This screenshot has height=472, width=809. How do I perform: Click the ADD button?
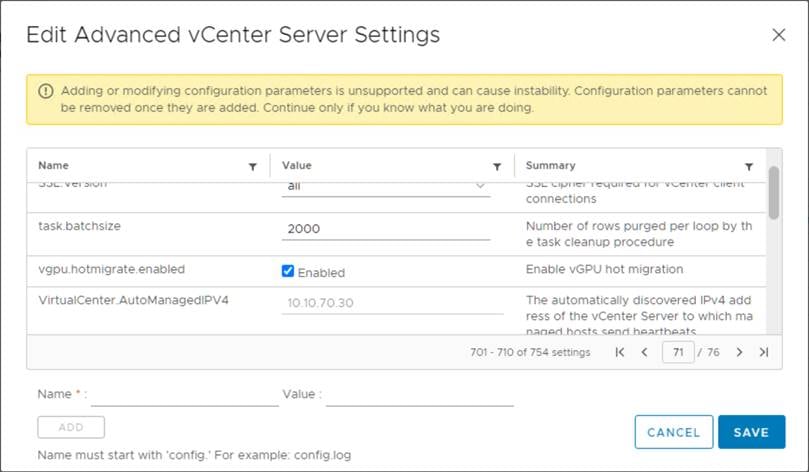pos(71,427)
